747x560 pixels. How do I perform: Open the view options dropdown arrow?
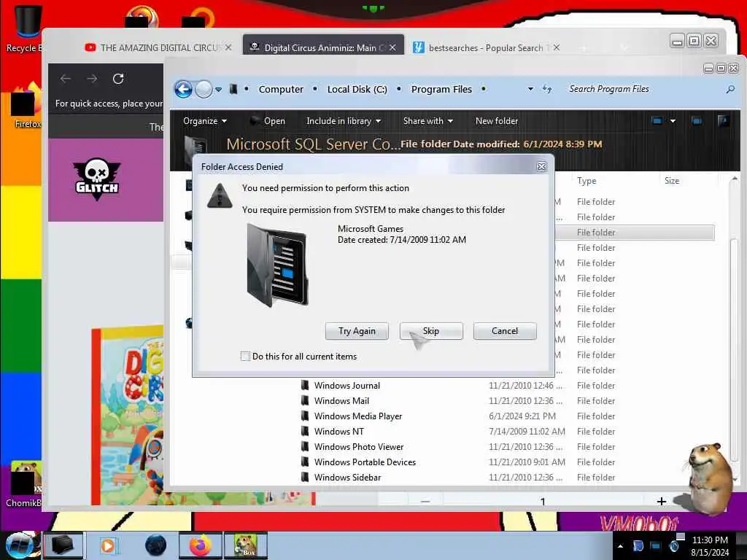(673, 121)
